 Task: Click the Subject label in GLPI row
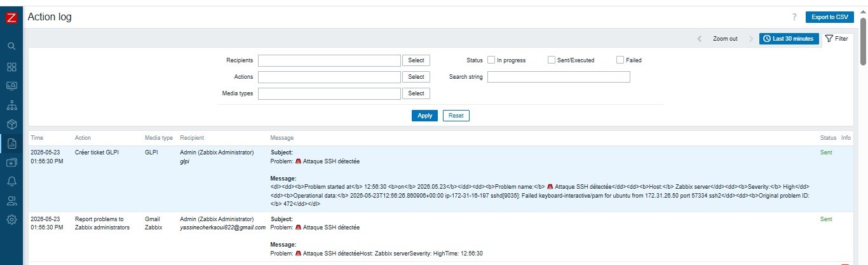(281, 153)
